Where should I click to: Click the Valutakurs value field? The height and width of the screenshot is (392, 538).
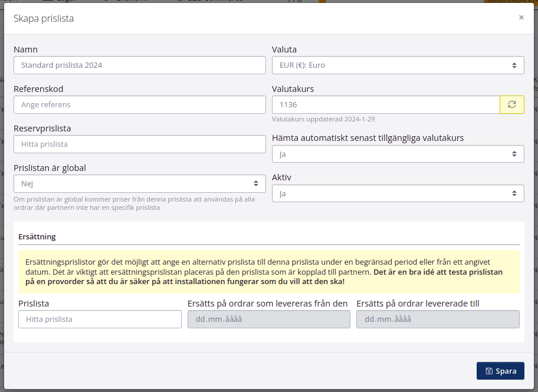coord(386,104)
